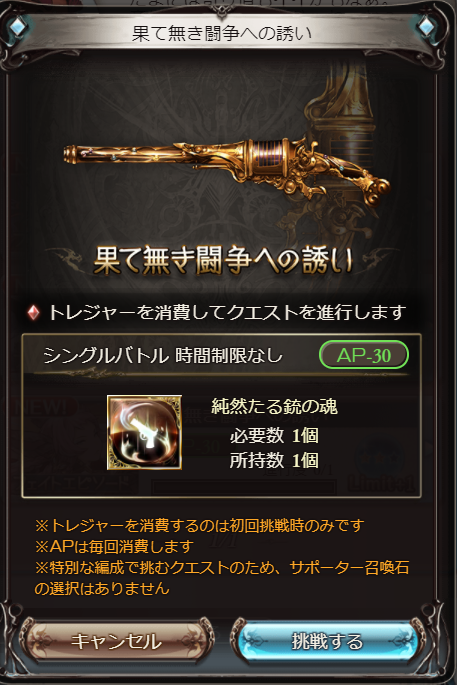This screenshot has height=685, width=457.
Task: Click the dialog title 果て無き闘争への誘い header
Action: point(222,33)
